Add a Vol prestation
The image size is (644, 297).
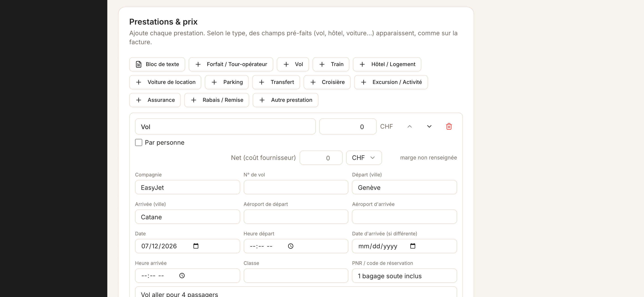click(293, 64)
